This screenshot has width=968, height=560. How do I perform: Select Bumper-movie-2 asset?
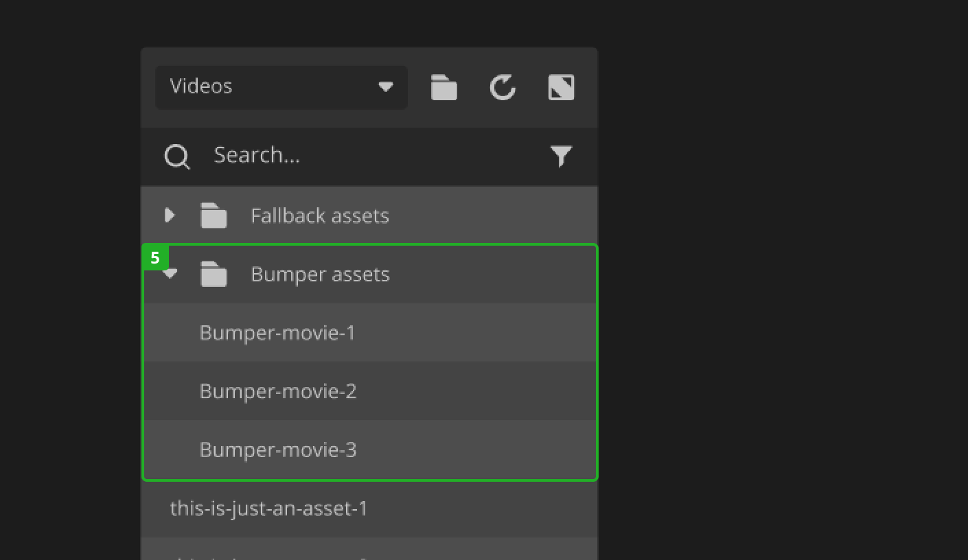pyautogui.click(x=278, y=391)
